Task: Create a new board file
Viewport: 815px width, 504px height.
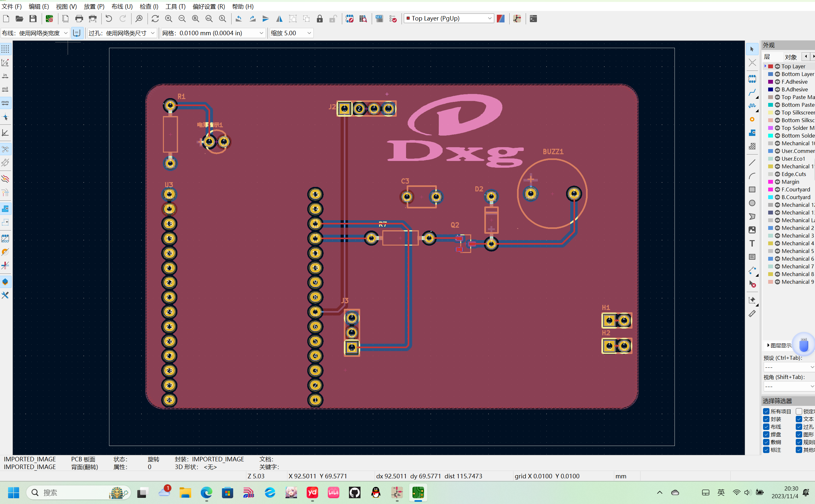Action: 6,19
